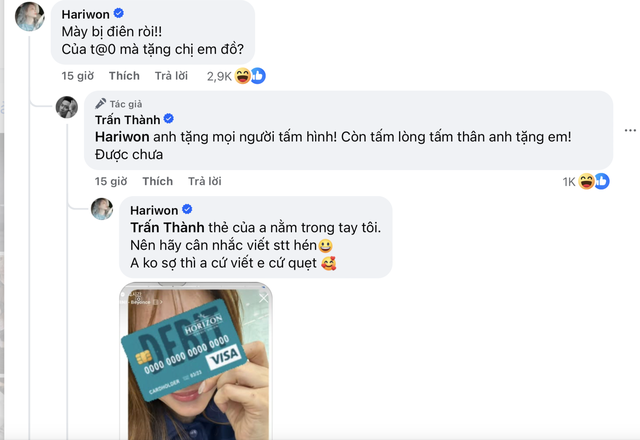Like Hariwon's first comment with Thích
This screenshot has height=440, width=640.
124,76
